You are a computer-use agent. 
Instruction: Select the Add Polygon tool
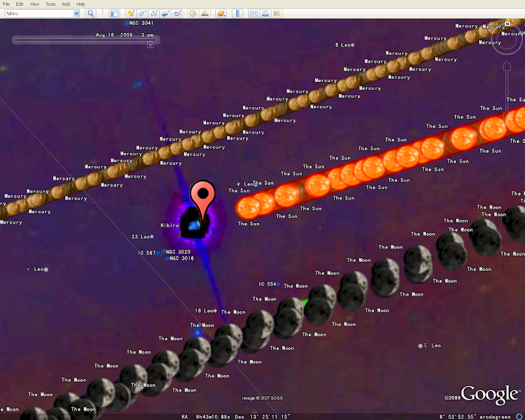click(142, 13)
